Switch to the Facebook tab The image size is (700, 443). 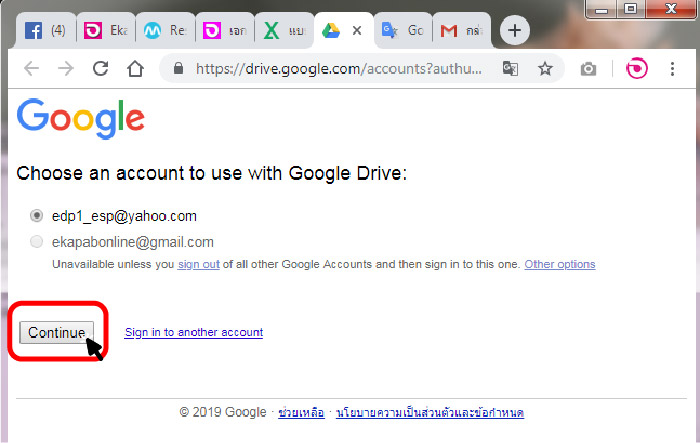coord(46,30)
